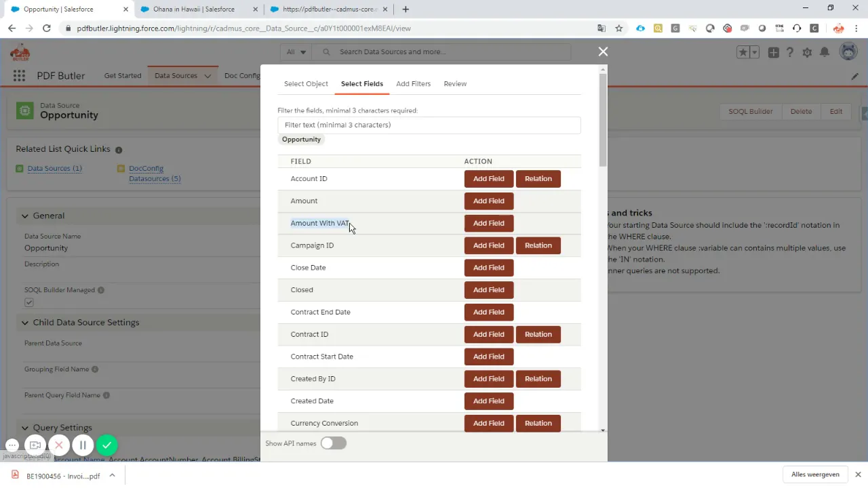Collapse the Query Settings section
The height and width of the screenshot is (488, 868).
(x=25, y=428)
